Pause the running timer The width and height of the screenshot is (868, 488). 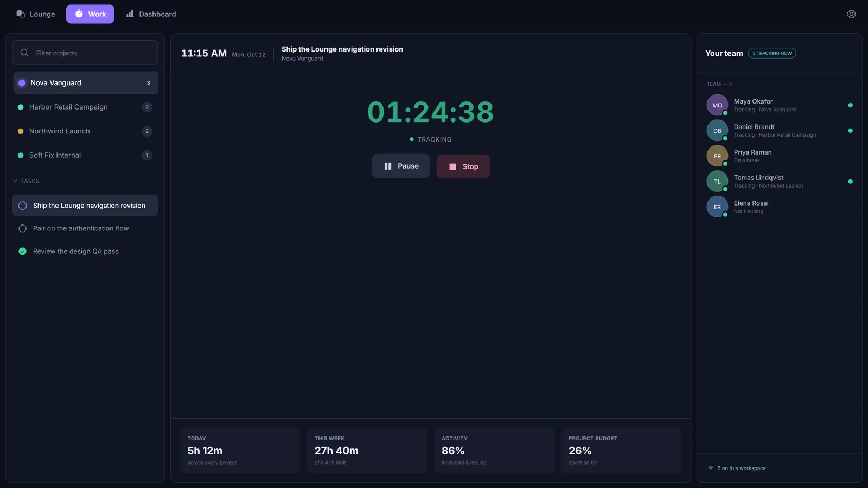coord(401,166)
